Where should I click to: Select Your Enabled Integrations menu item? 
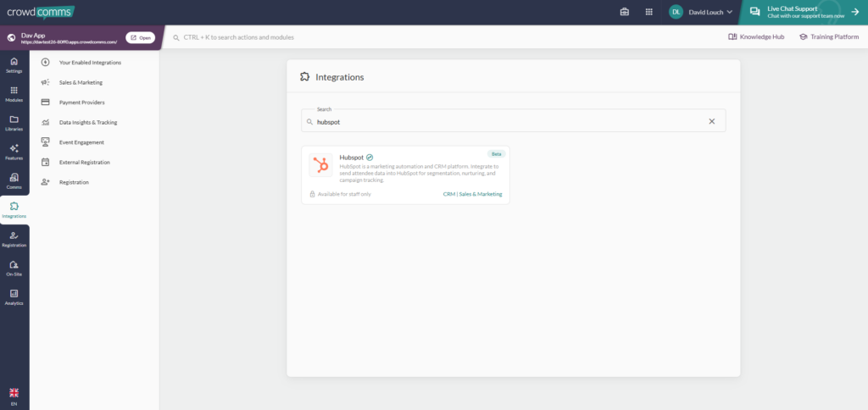pos(90,63)
